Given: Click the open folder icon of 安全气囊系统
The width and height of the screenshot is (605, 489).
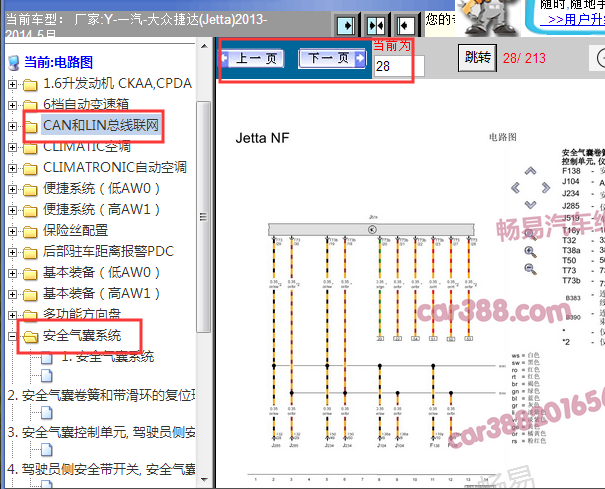Looking at the screenshot, I should [x=30, y=337].
